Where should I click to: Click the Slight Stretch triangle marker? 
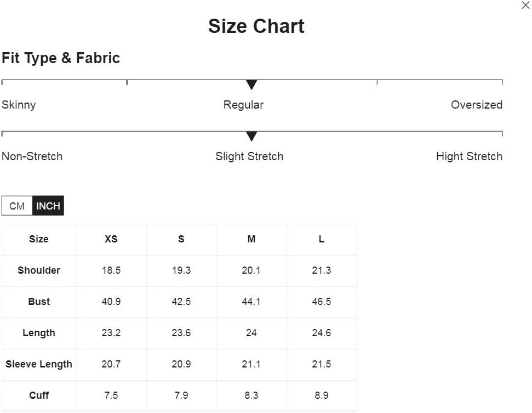pos(251,136)
